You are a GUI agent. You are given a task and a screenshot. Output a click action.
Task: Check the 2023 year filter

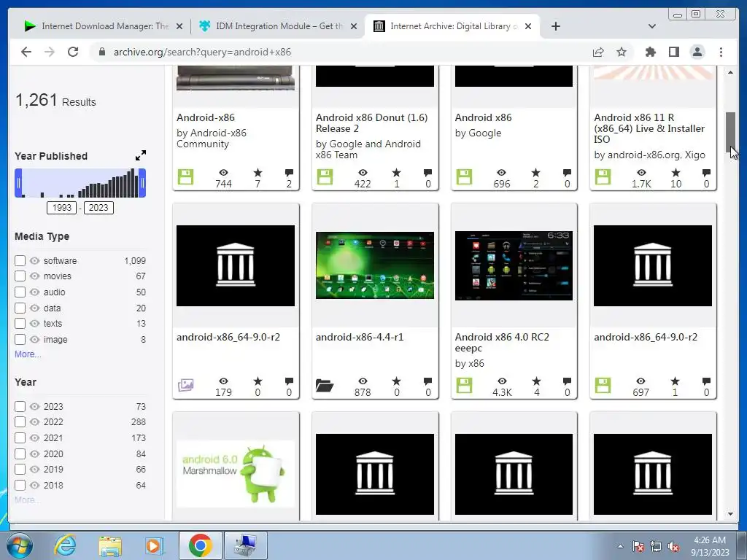coord(20,407)
